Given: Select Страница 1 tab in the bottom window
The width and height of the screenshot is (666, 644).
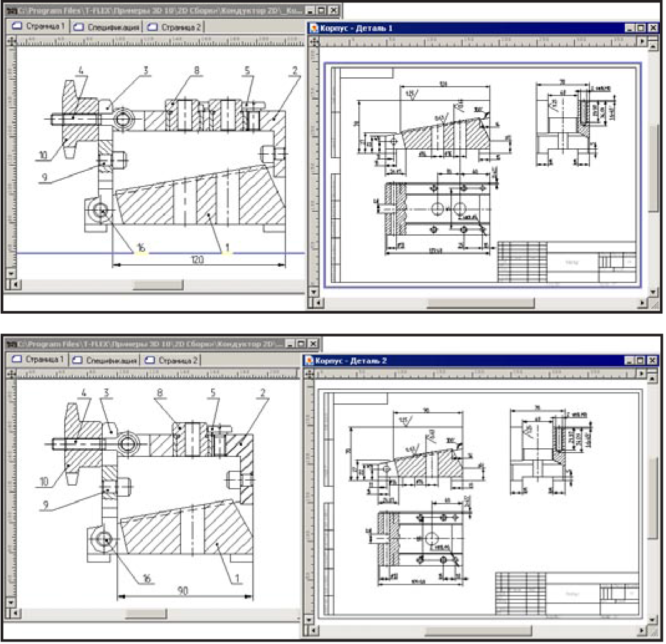Looking at the screenshot, I should [x=38, y=360].
